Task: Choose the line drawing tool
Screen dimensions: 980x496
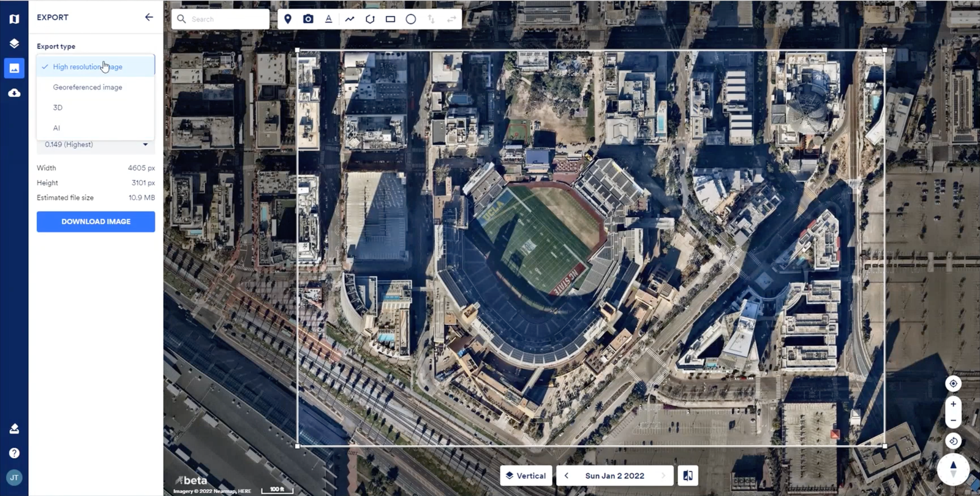Action: (350, 19)
